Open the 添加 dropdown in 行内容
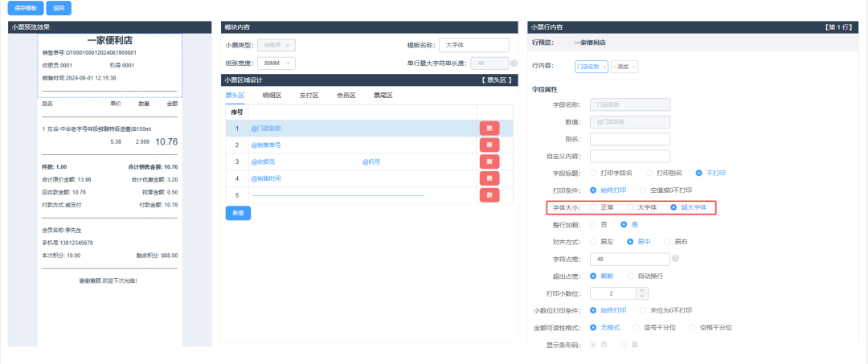The width and height of the screenshot is (868, 364). point(624,67)
